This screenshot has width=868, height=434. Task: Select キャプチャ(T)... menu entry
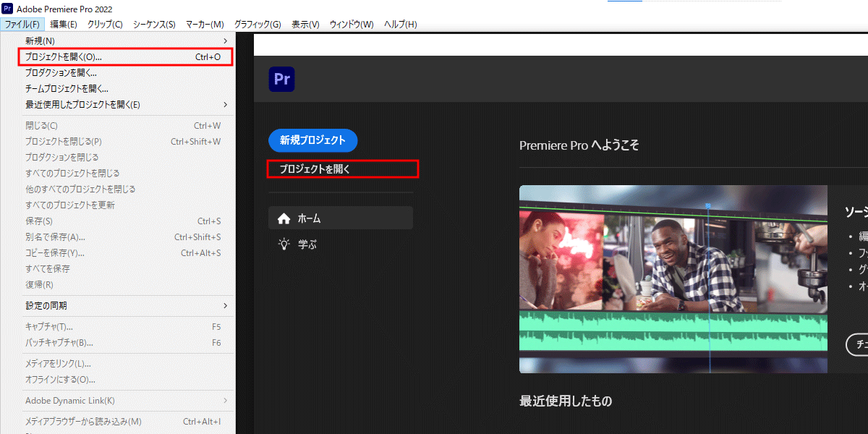point(126,326)
